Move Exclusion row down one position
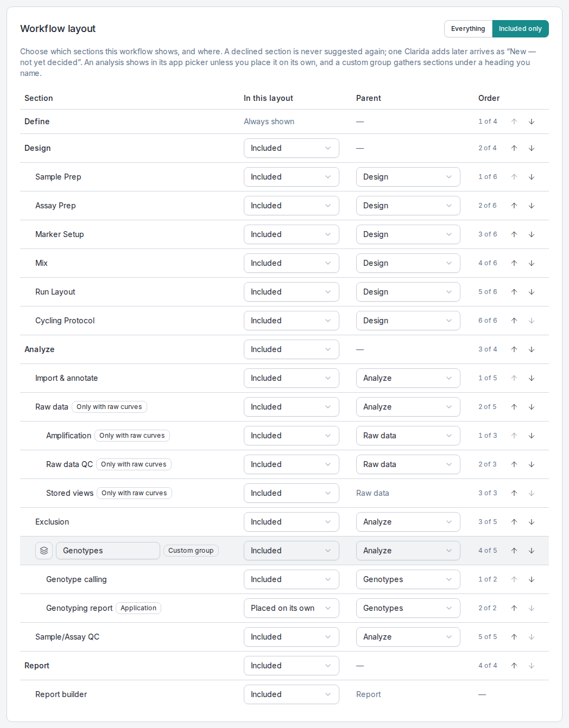Image resolution: width=569 pixels, height=728 pixels. [532, 522]
